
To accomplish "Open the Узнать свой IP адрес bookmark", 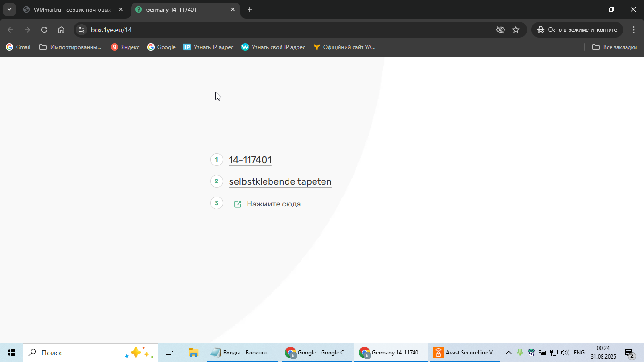I will point(273,47).
